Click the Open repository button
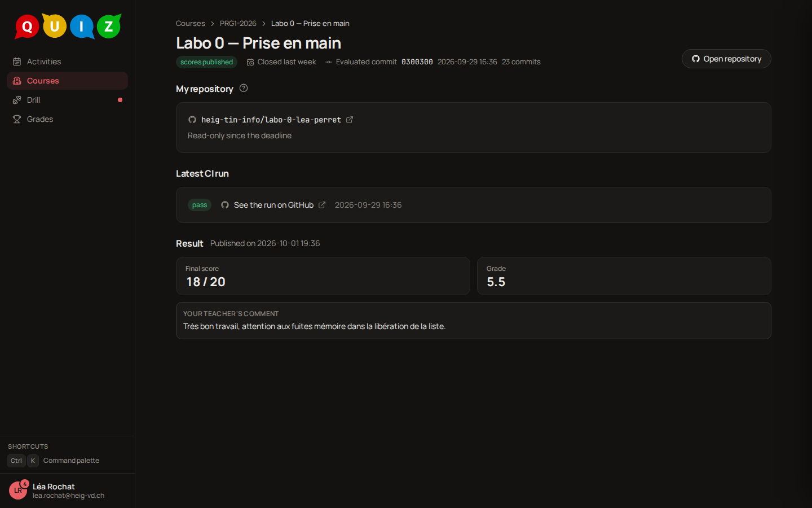 coord(726,59)
